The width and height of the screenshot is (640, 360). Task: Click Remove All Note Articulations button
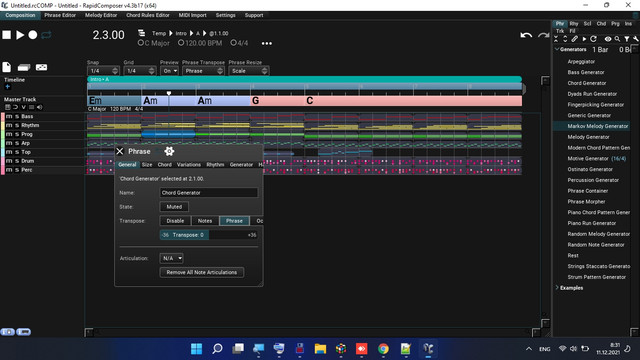coord(202,272)
